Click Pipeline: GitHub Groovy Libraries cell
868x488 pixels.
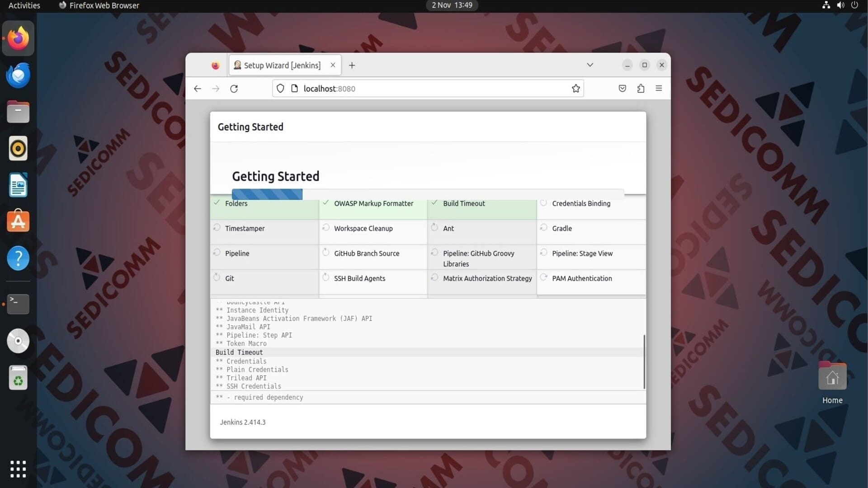coord(482,257)
